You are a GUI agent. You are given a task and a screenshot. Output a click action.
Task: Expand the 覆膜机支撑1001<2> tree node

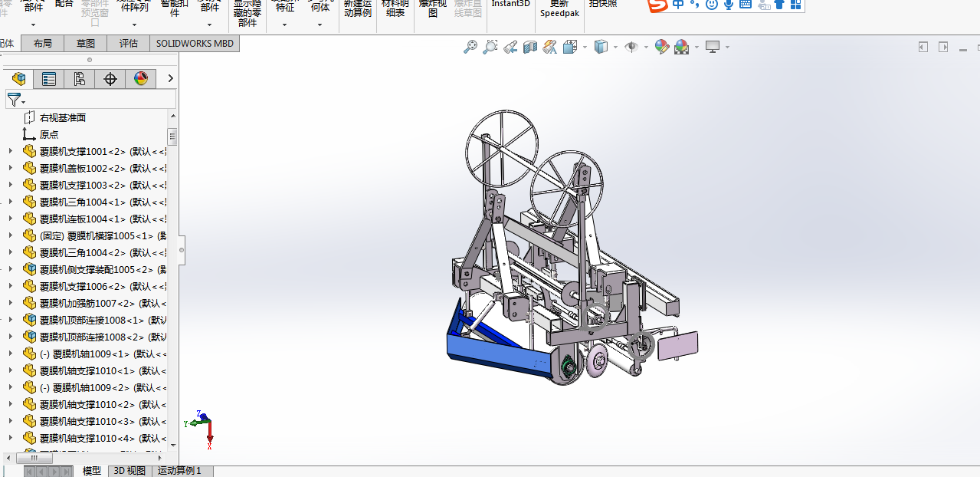(x=10, y=151)
